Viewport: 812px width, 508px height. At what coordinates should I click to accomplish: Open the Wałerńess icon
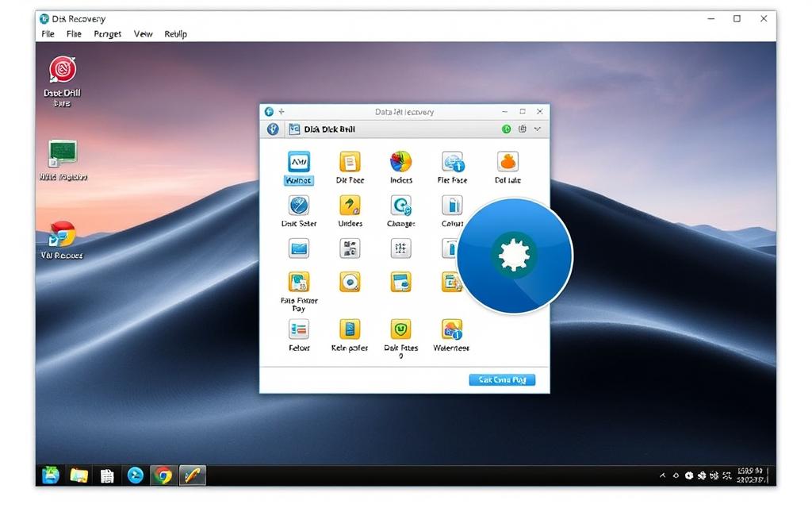(451, 336)
